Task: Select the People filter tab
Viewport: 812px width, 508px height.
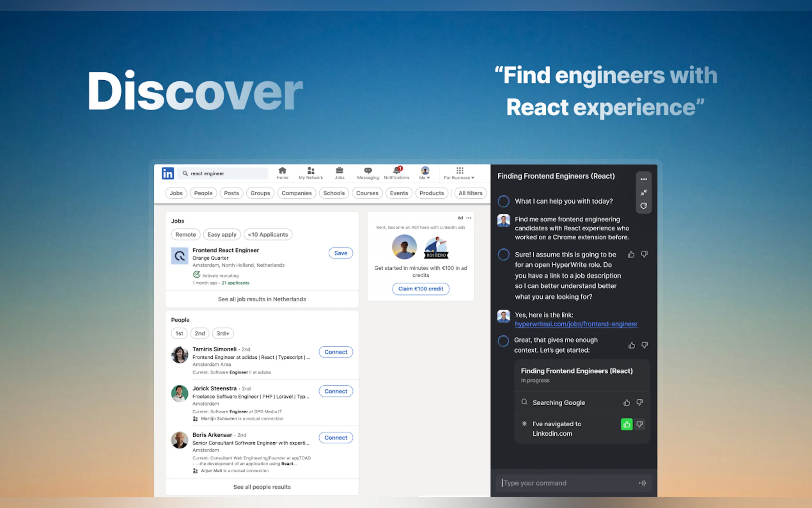Action: coord(203,193)
